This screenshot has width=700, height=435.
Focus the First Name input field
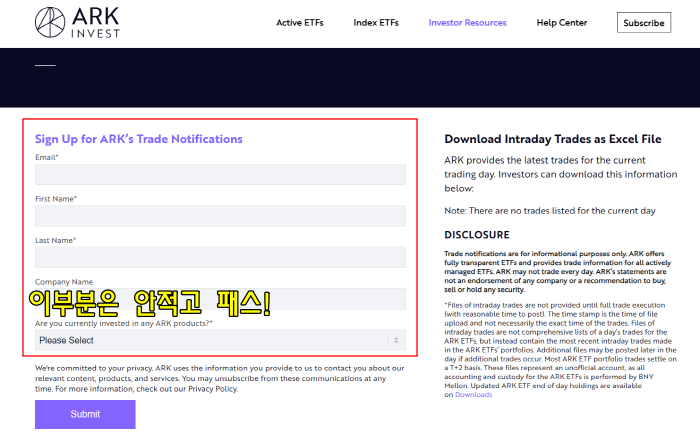click(x=220, y=216)
